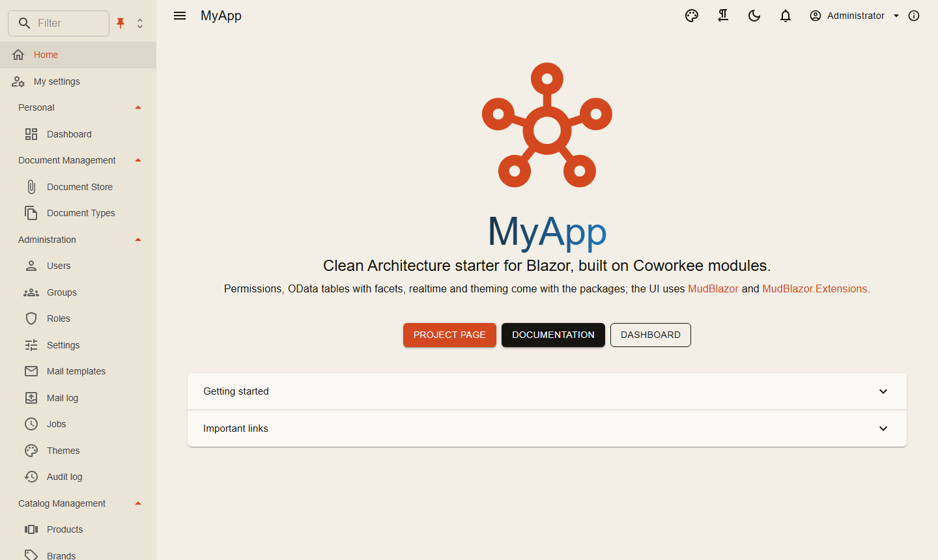Click the Document Store paperclip icon

(31, 187)
